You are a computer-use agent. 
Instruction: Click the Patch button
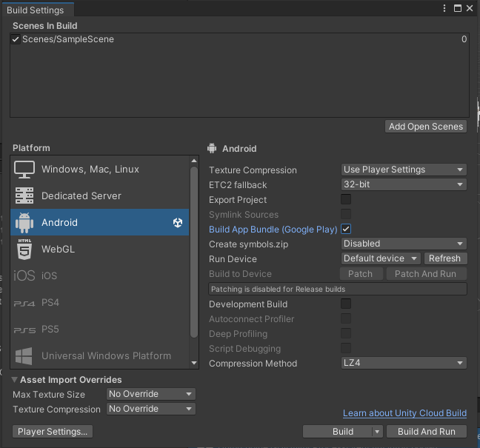361,273
